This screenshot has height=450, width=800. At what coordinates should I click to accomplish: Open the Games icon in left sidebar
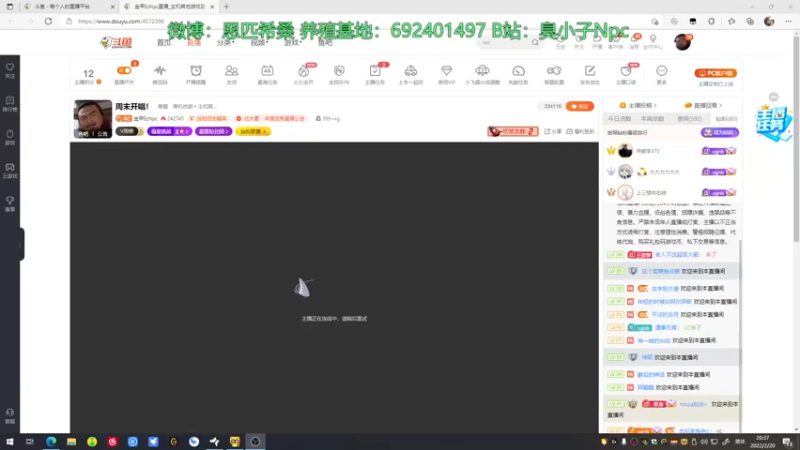click(x=10, y=137)
